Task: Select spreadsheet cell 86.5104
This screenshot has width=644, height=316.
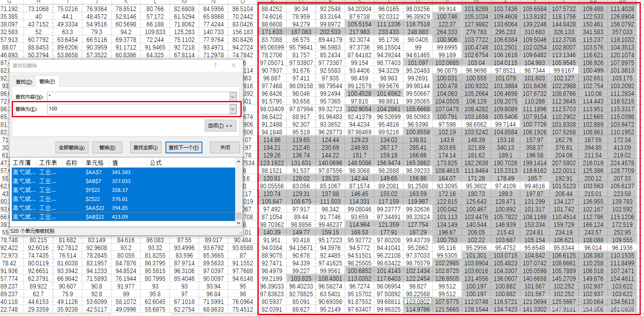Action: pyautogui.click(x=243, y=9)
